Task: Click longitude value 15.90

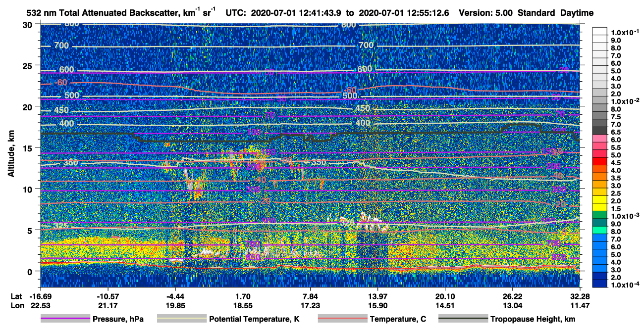Action: (x=377, y=306)
